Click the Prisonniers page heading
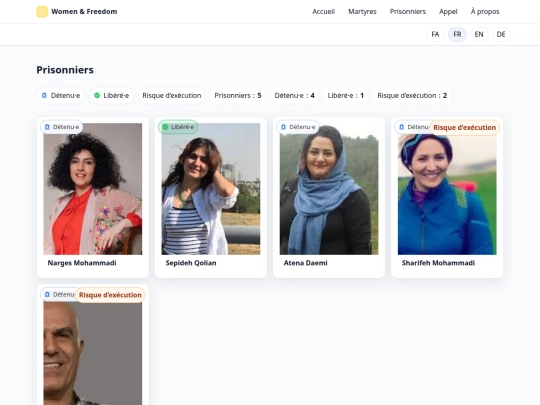Viewport: 540px width, 405px height. (x=65, y=70)
